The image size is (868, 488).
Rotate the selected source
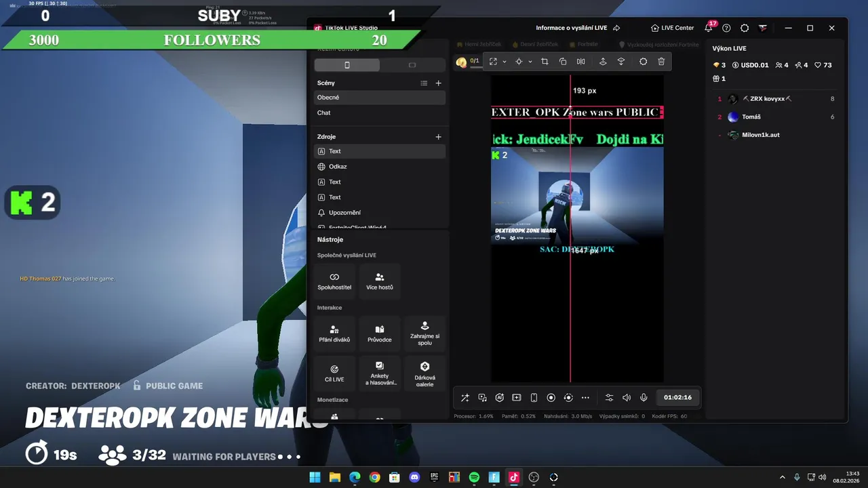563,62
